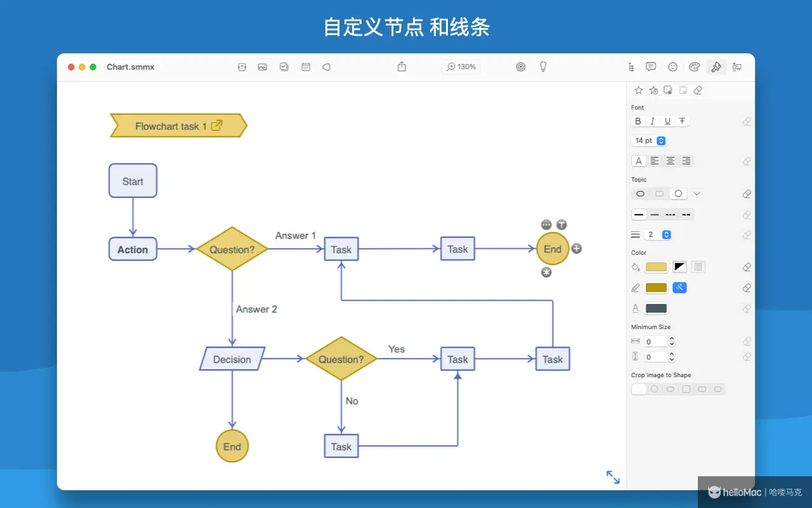Image resolution: width=812 pixels, height=508 pixels.
Task: Select the End node below Decision
Action: [232, 446]
